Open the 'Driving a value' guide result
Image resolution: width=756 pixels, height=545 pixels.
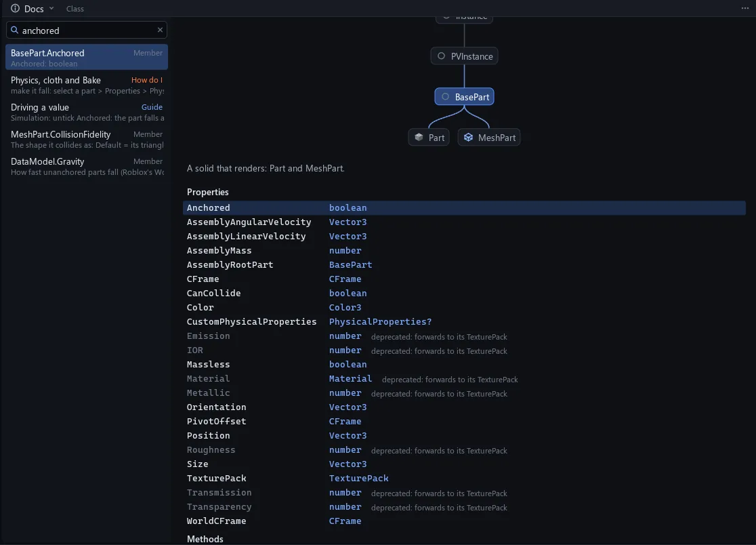pyautogui.click(x=87, y=112)
